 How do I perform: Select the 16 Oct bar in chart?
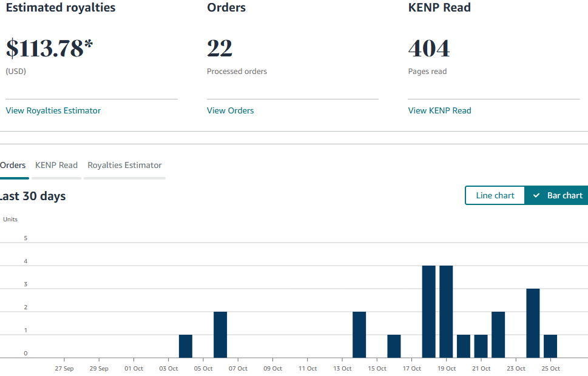tap(394, 346)
